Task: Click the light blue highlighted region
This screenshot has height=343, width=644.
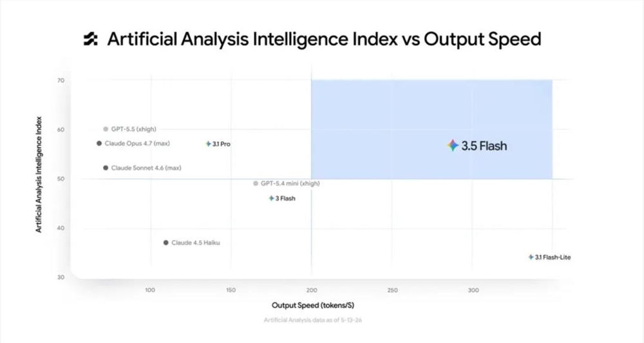Action: (x=431, y=129)
